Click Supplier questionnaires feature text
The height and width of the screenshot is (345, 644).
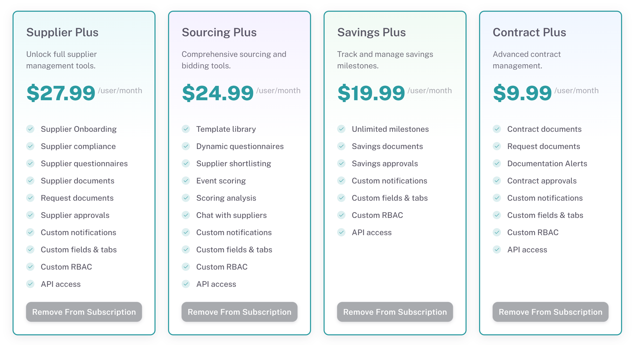point(84,163)
